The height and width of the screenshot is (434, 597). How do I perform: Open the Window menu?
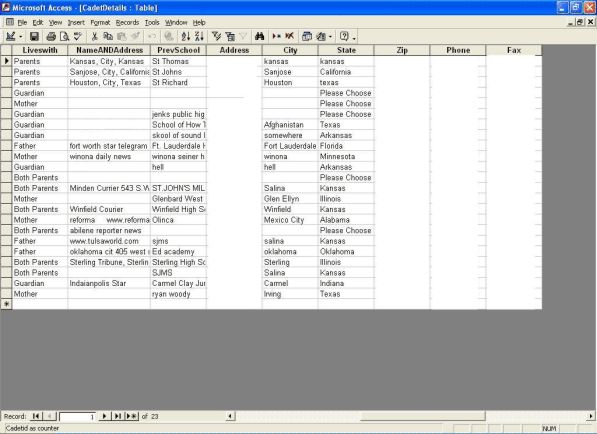pos(176,22)
